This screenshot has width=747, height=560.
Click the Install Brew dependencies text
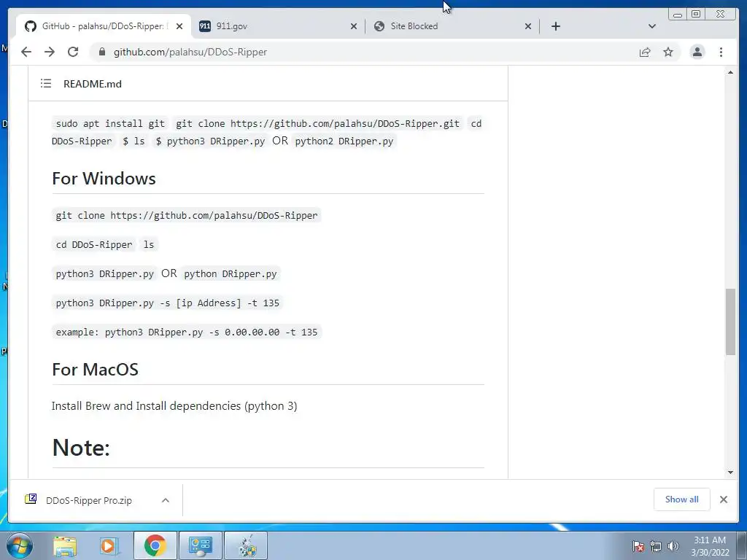tap(174, 405)
